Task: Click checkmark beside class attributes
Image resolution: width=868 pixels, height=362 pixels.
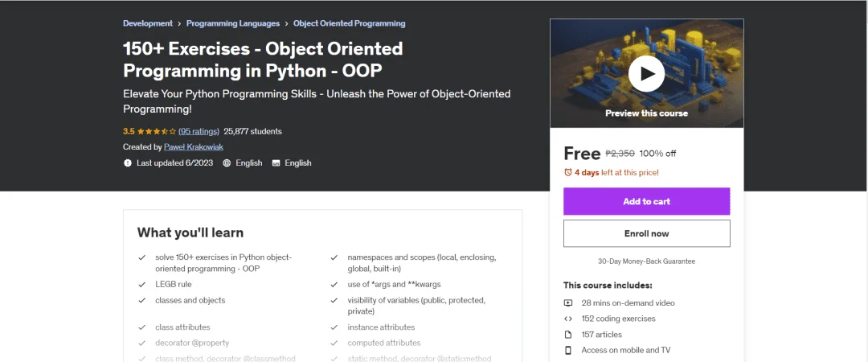Action: pos(142,327)
